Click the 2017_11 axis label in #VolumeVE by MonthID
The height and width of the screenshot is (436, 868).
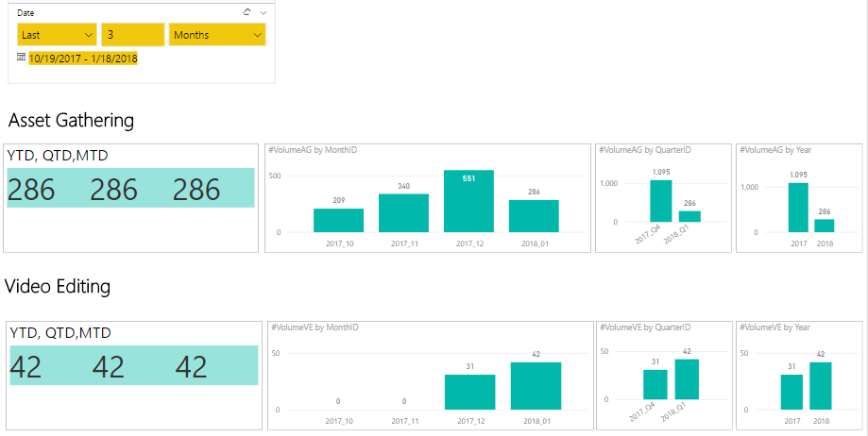coord(404,421)
